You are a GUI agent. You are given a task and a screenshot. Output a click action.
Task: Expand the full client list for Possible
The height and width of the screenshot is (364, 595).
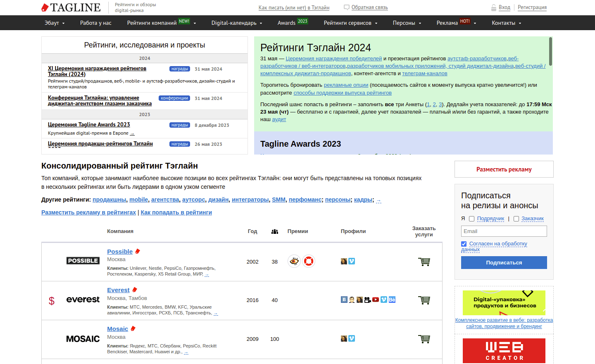(x=207, y=275)
